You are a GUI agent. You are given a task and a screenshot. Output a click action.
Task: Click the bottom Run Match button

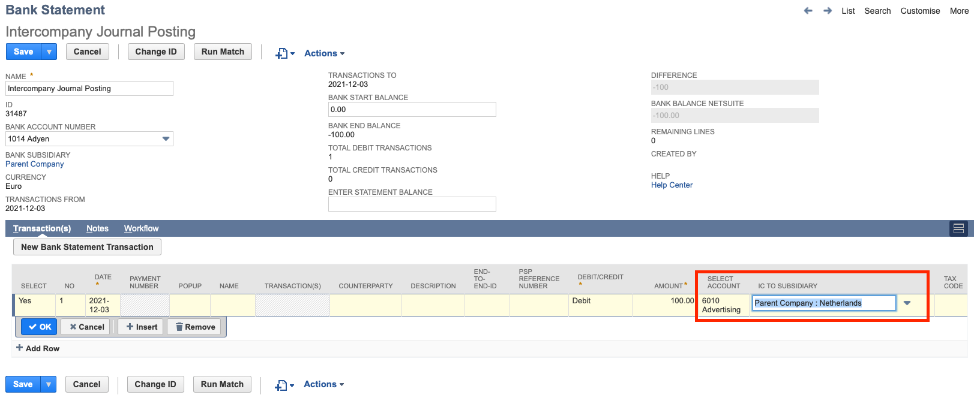pyautogui.click(x=222, y=384)
